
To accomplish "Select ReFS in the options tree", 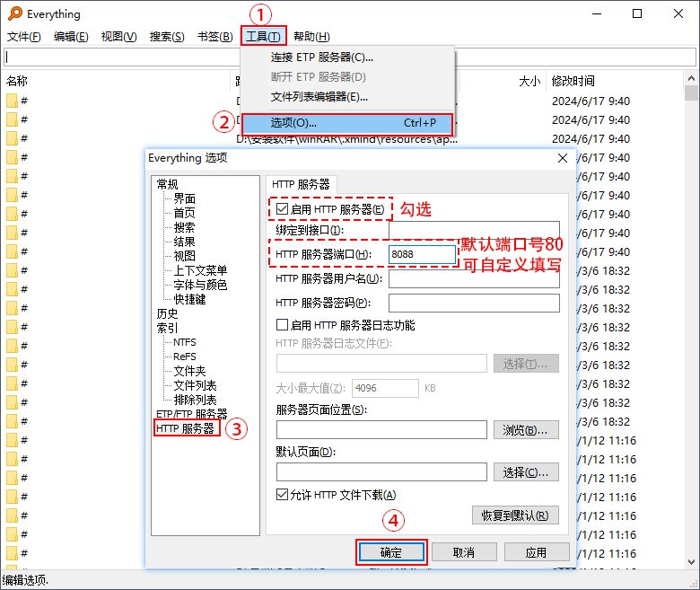I will tap(185, 357).
